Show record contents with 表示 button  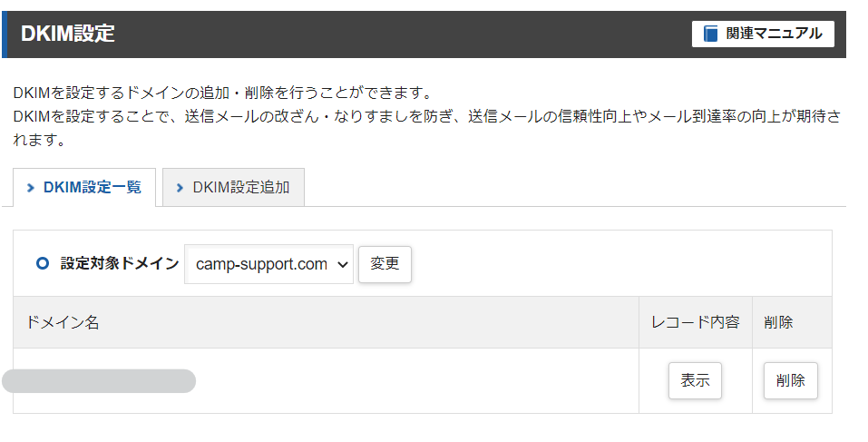pyautogui.click(x=695, y=380)
